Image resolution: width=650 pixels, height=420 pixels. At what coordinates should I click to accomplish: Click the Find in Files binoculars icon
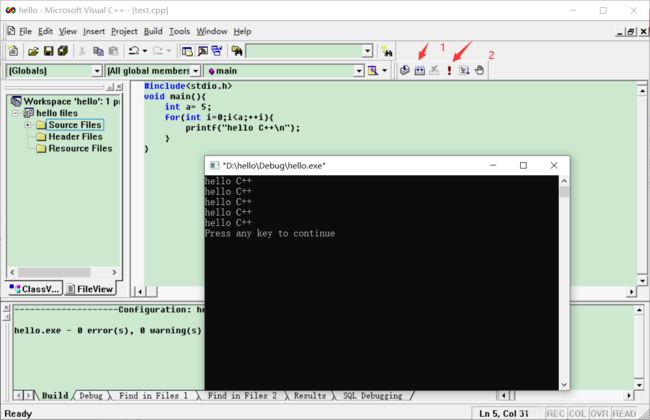237,51
